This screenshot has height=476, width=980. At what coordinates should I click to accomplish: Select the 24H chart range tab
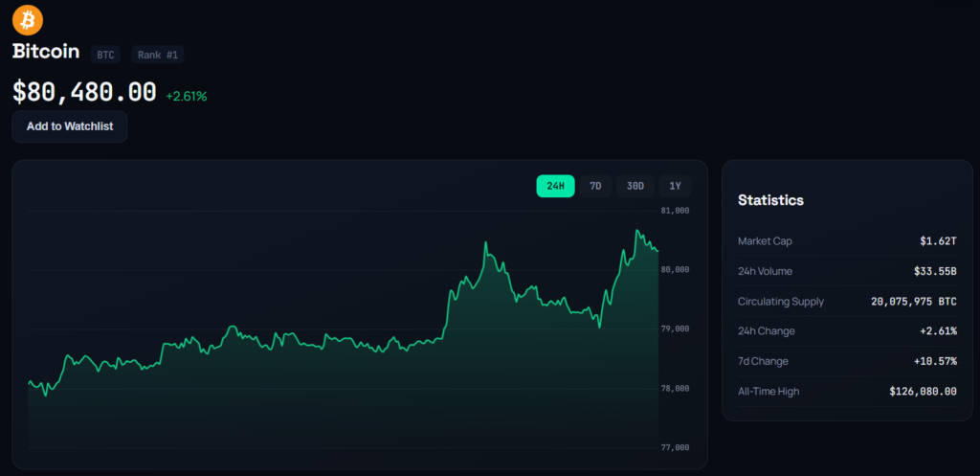(556, 187)
